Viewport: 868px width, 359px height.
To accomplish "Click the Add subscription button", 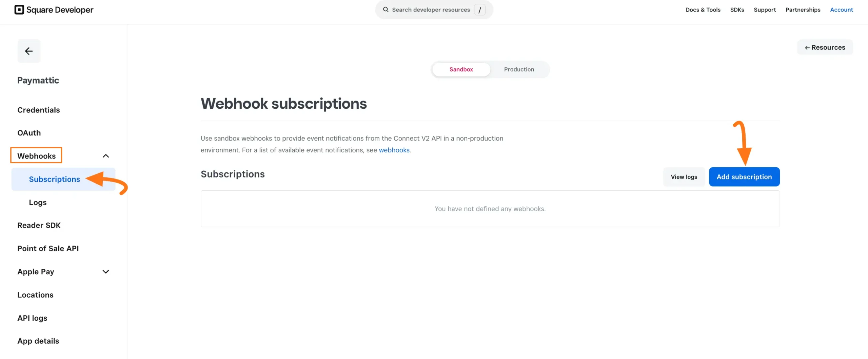I will point(744,176).
